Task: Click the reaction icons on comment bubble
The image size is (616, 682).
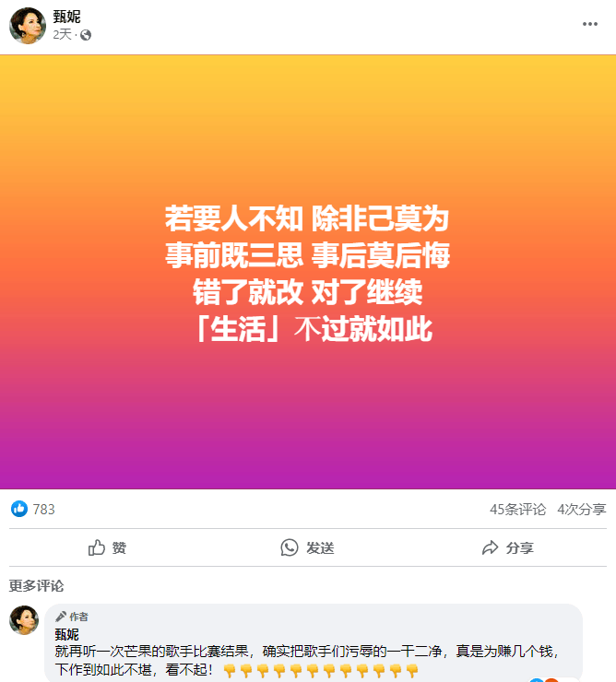Action: click(544, 679)
